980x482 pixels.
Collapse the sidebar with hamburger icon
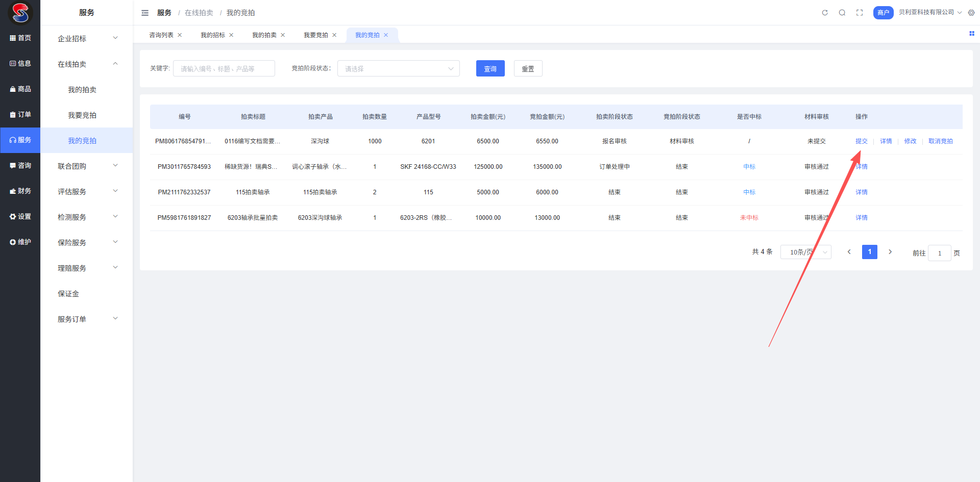tap(145, 13)
